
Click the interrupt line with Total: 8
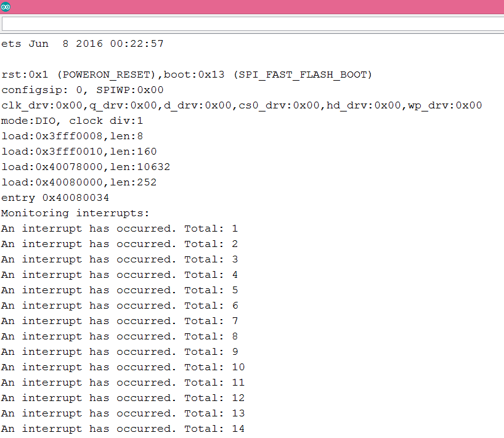[x=120, y=337]
